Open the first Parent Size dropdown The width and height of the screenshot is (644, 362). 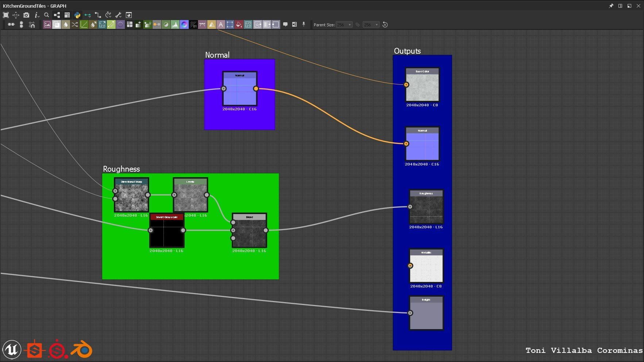point(344,25)
